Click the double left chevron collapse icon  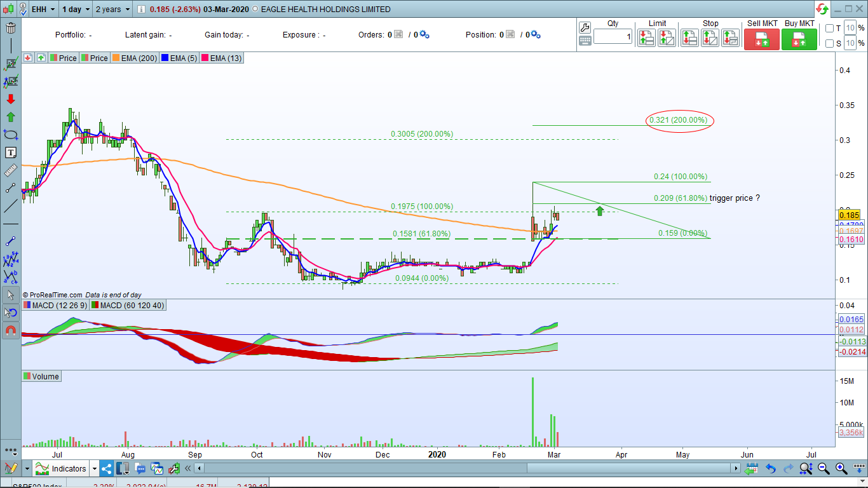click(x=188, y=469)
